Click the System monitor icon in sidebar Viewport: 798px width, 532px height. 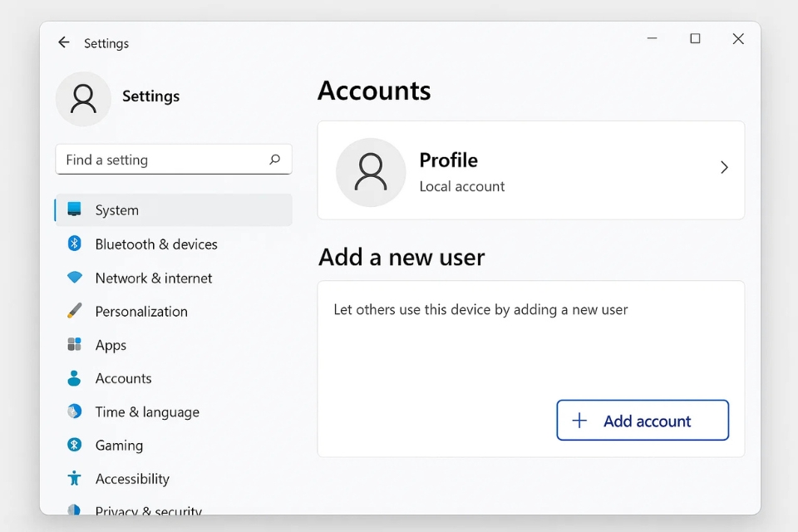pyautogui.click(x=75, y=210)
